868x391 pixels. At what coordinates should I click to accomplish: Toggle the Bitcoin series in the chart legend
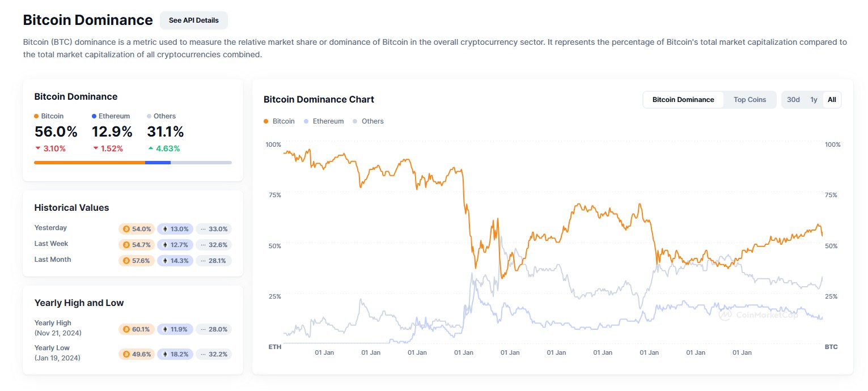(279, 121)
